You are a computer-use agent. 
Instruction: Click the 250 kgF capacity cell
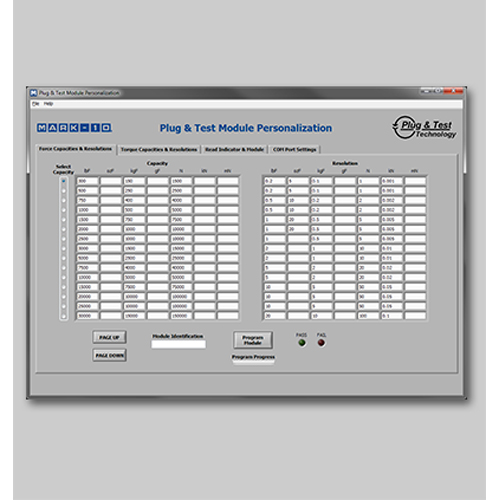(134, 191)
